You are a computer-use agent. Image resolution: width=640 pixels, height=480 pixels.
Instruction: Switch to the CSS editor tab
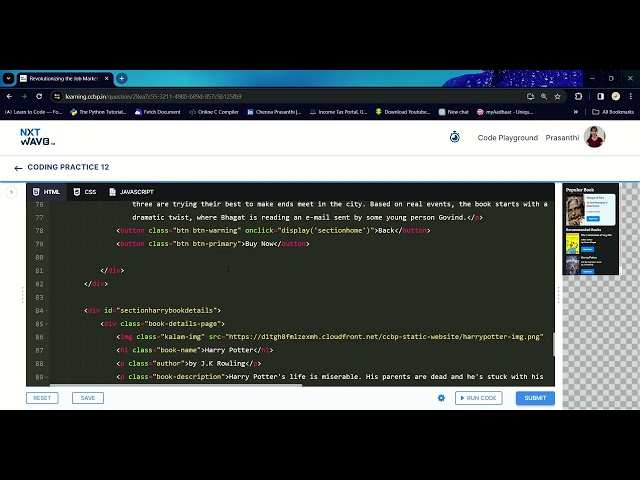tap(85, 192)
